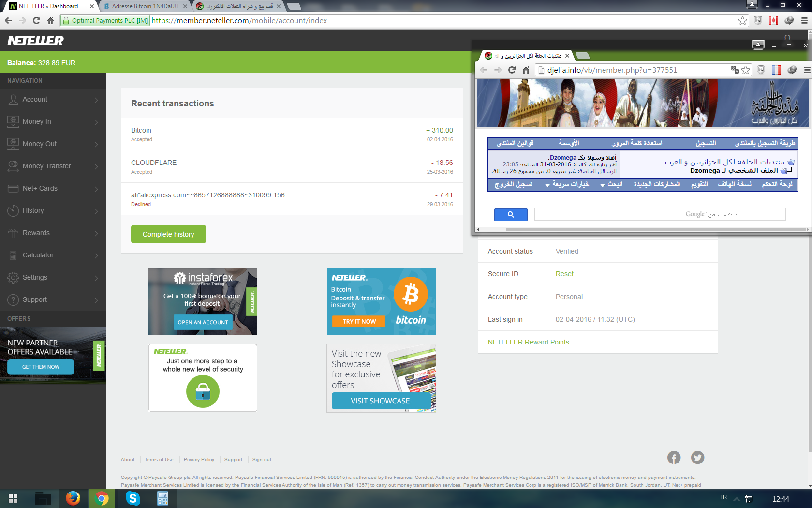Viewport: 812px width, 508px height.
Task: Expand the Calculator chevron arrow
Action: (96, 255)
